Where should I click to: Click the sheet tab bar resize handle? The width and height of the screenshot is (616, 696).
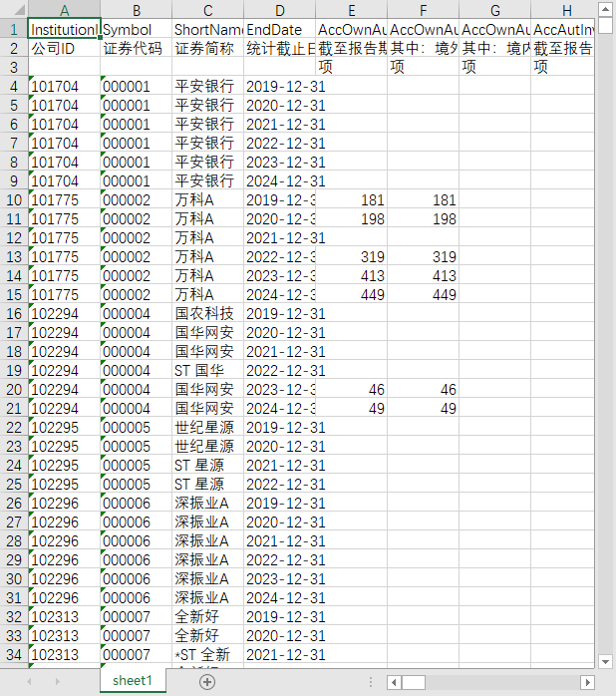click(371, 682)
